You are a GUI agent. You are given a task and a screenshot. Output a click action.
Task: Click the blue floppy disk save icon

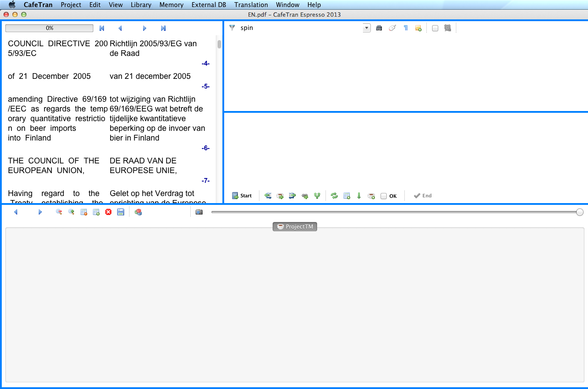tap(121, 212)
